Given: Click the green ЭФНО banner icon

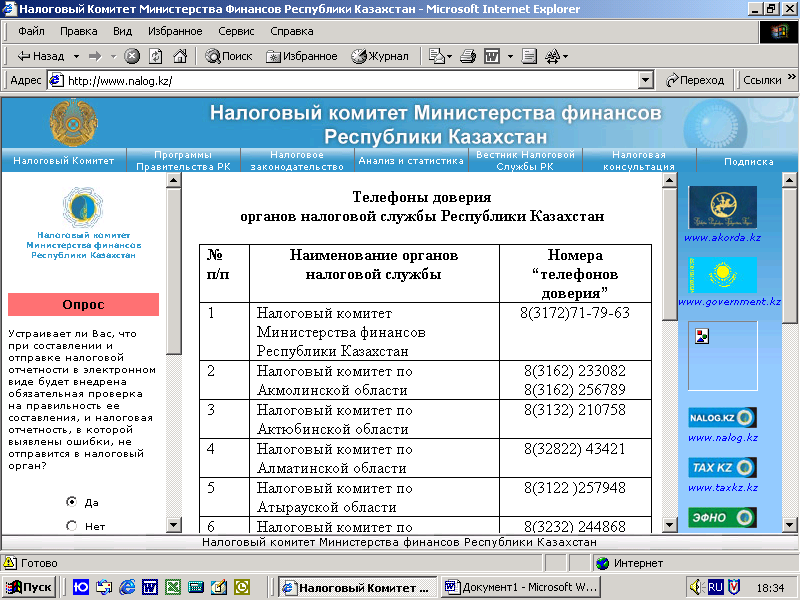Looking at the screenshot, I should pos(722,517).
